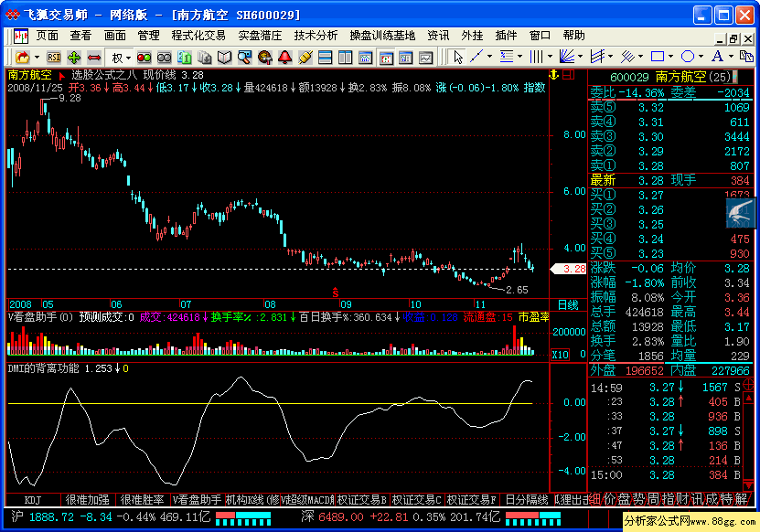This screenshot has height=532, width=760.
Task: Click the X10 volume scale button
Action: pyautogui.click(x=561, y=354)
